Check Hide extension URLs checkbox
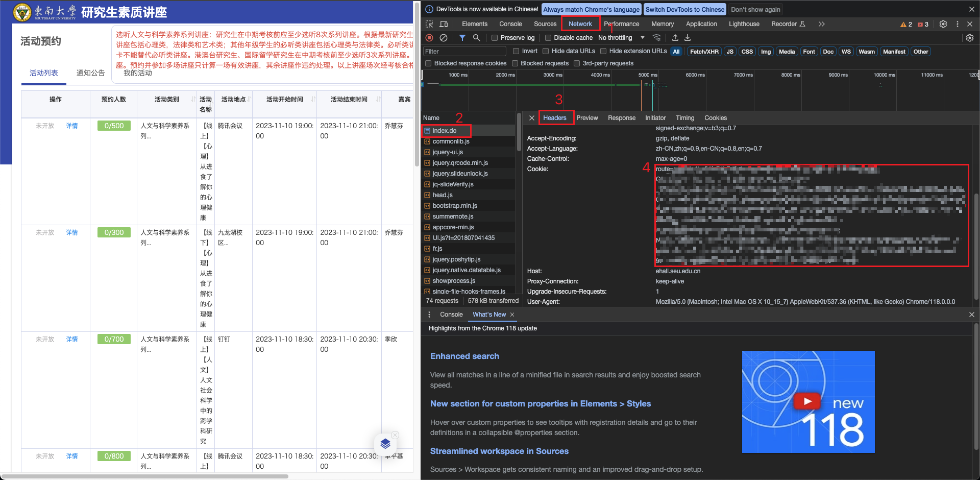The image size is (980, 480). point(603,51)
